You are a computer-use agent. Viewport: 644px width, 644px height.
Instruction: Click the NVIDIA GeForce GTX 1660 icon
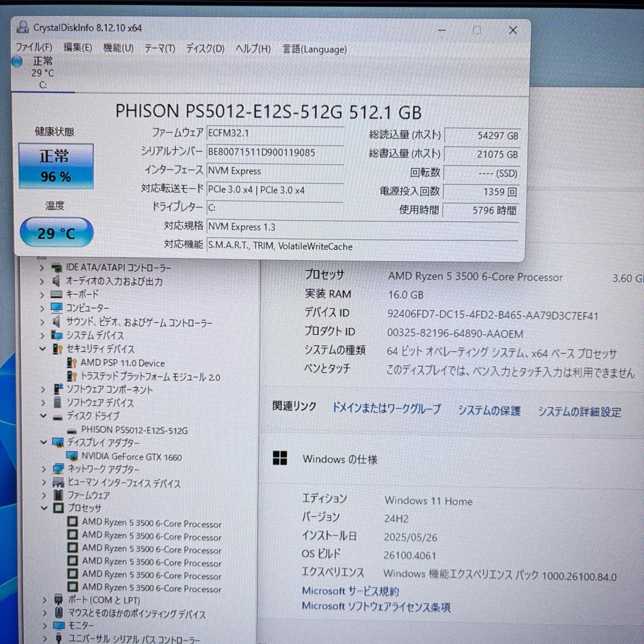[72, 456]
